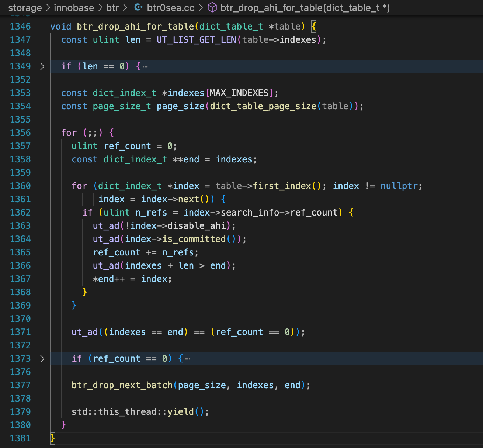Click the ellipsis after 'if (ref_count == 0) {'
Image resolution: width=483 pixels, height=448 pixels.
pos(188,359)
